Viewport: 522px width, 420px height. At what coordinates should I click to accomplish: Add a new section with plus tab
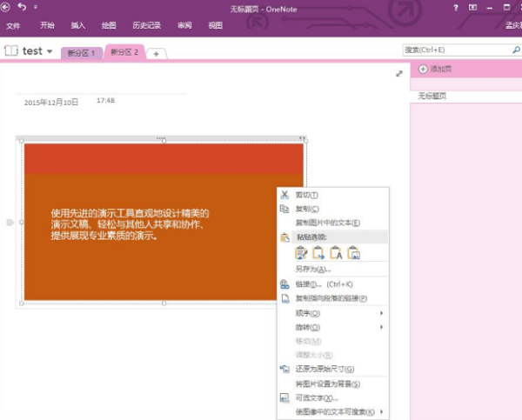click(157, 54)
